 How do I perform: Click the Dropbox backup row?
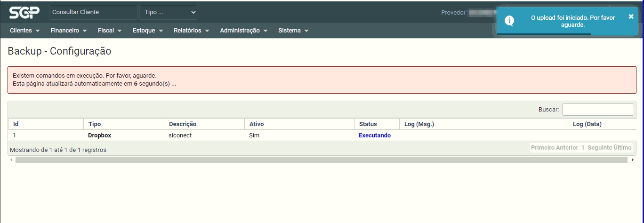tap(99, 135)
